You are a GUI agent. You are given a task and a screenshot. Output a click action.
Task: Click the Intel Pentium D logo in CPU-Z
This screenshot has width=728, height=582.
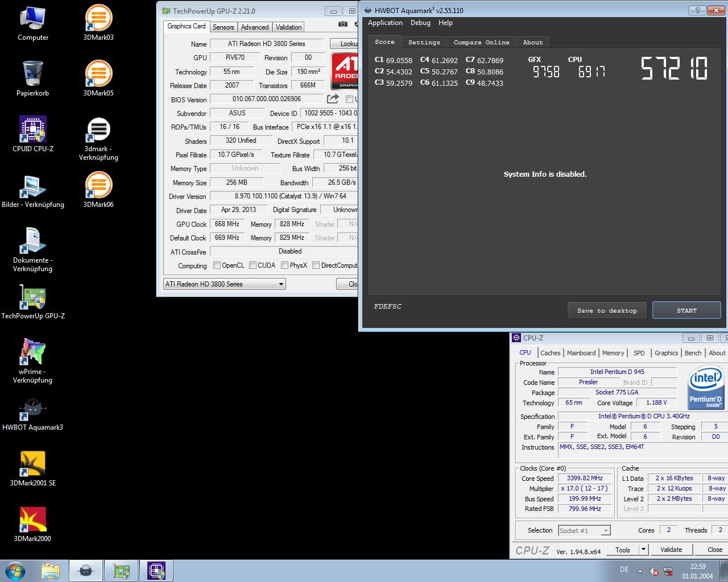coord(706,389)
